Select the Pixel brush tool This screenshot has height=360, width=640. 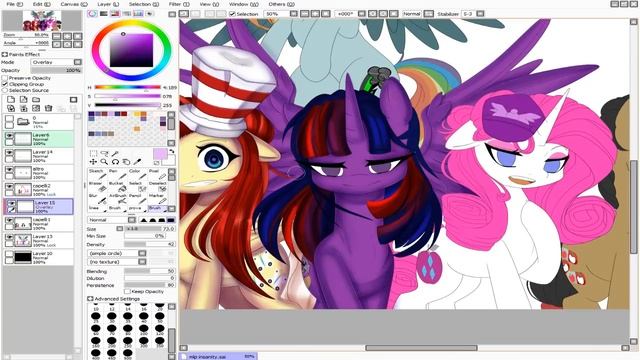pyautogui.click(x=157, y=174)
